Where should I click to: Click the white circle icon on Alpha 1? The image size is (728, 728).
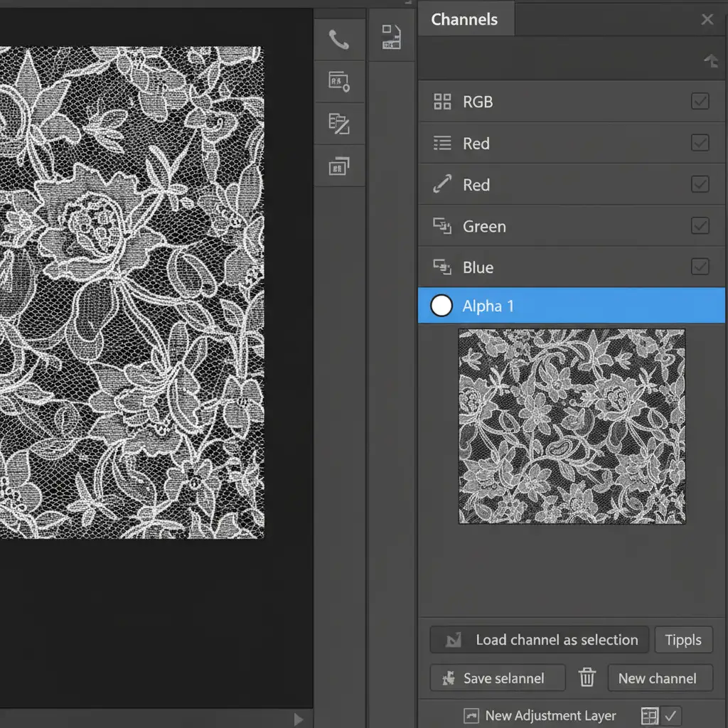coord(441,306)
